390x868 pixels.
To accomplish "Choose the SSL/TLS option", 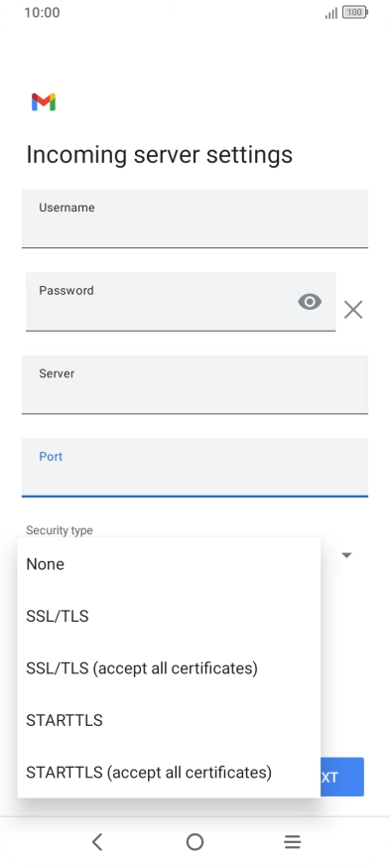I will [169, 616].
